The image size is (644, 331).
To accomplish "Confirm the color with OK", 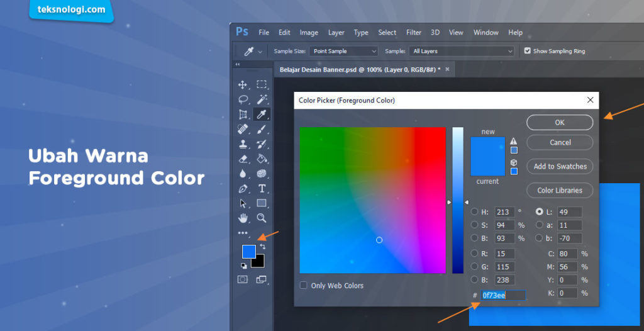I will 560,123.
